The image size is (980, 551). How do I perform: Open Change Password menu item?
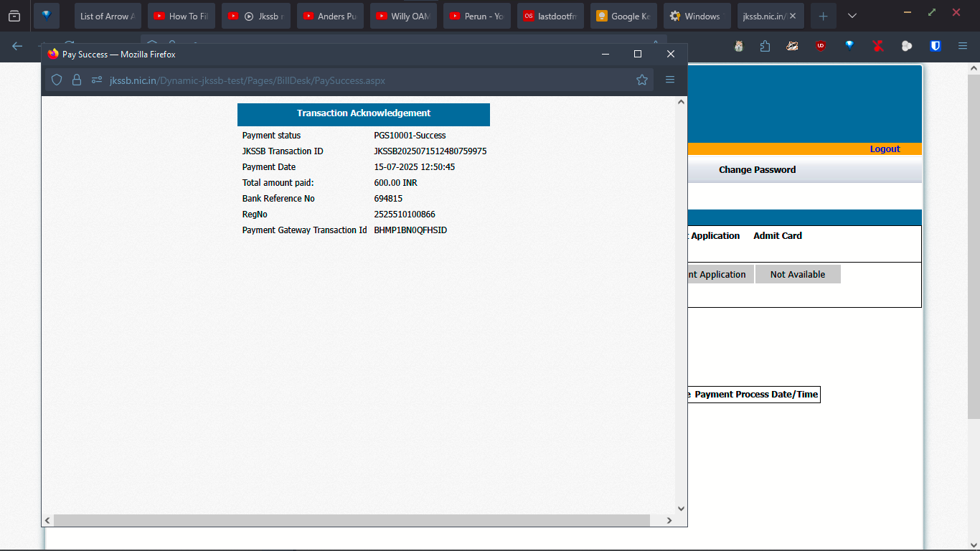tap(757, 170)
